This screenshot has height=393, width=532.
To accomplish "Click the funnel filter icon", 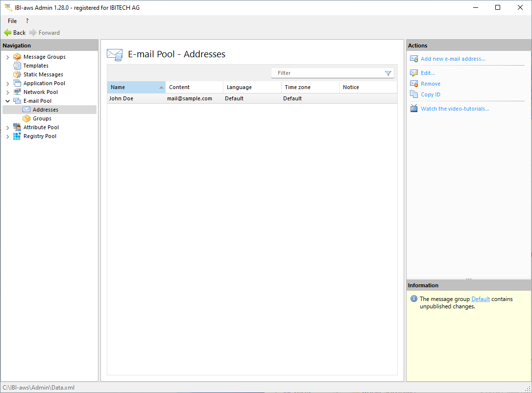I will point(388,73).
